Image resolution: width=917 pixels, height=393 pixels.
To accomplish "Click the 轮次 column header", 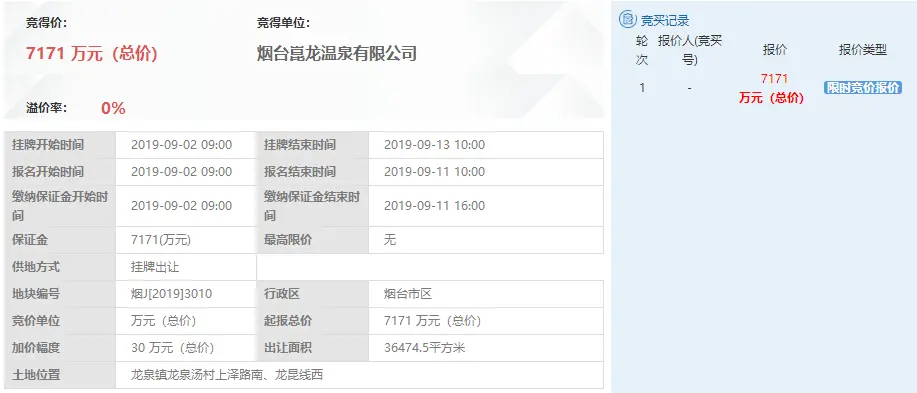I will [642, 50].
